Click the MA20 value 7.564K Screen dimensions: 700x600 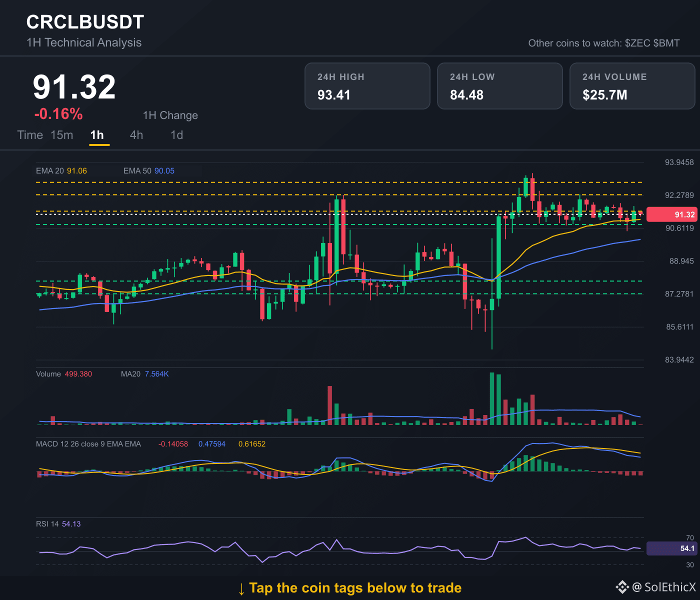[x=157, y=374]
